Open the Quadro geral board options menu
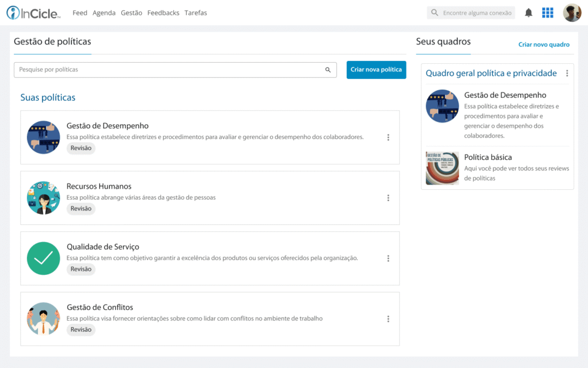The width and height of the screenshot is (588, 368). [x=567, y=73]
